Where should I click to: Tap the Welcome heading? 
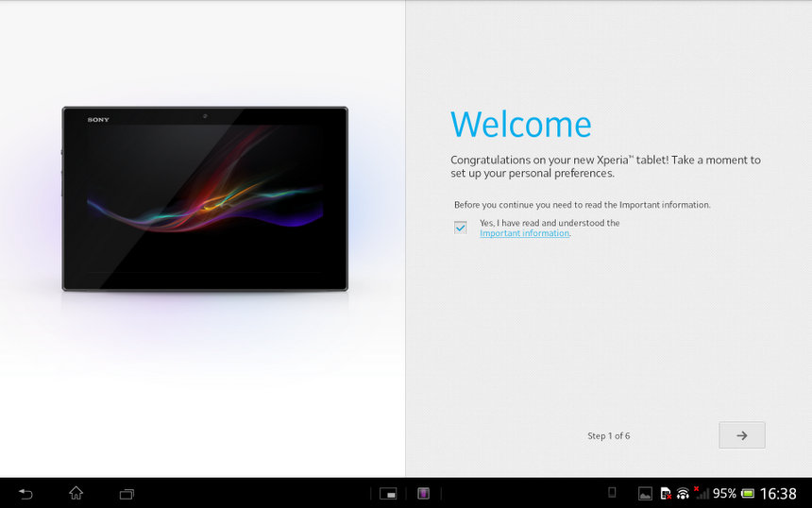(x=520, y=125)
